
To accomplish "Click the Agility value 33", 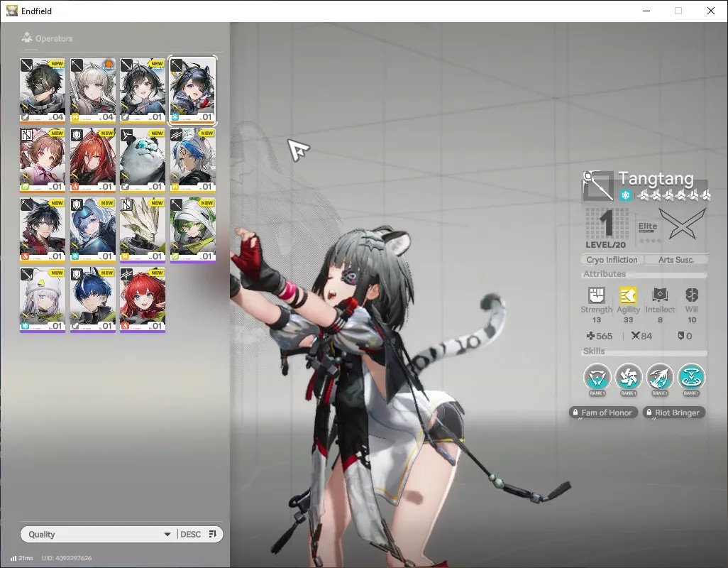I will coord(628,319).
